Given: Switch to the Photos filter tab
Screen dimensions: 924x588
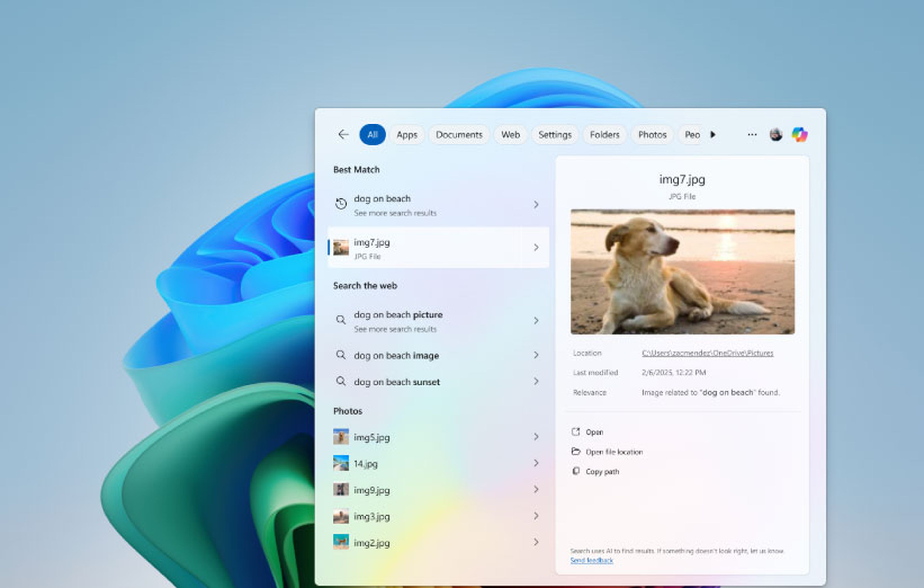Looking at the screenshot, I should coord(652,135).
